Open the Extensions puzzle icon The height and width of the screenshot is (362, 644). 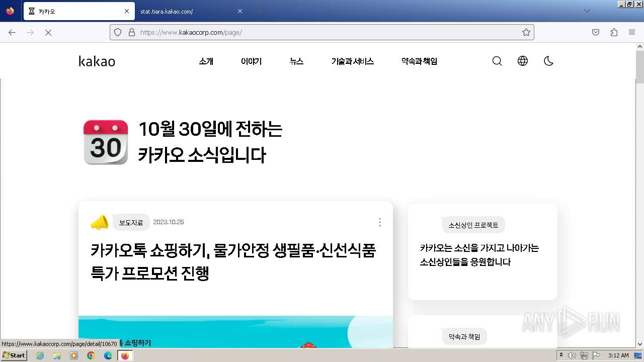(614, 32)
